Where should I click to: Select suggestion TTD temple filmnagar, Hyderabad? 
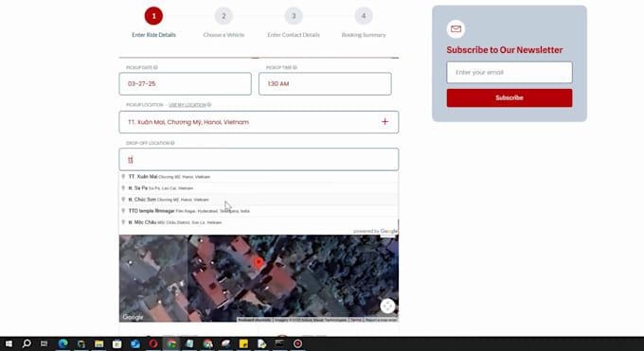[259, 211]
